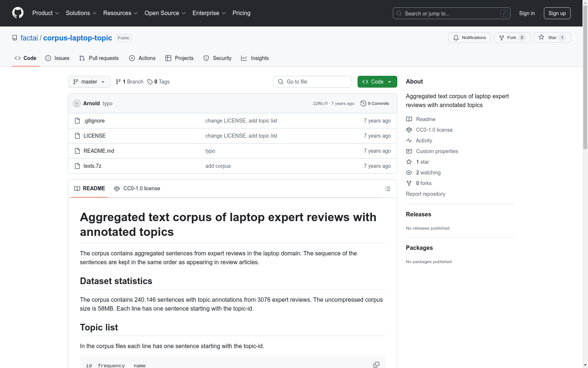Click the Sign in link
This screenshot has width=588, height=368.
527,13
